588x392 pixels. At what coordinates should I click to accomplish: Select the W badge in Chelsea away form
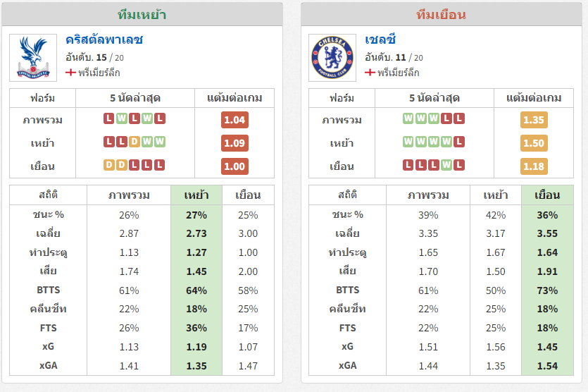coord(446,165)
